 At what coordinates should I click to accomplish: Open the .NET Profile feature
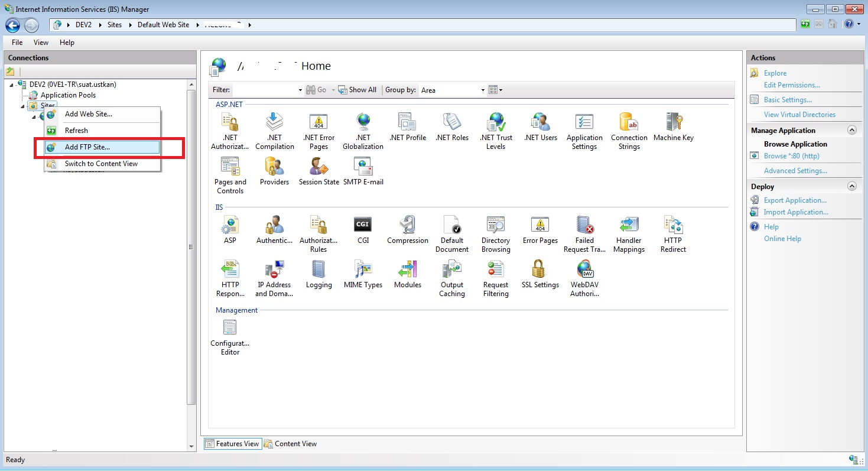tap(408, 127)
